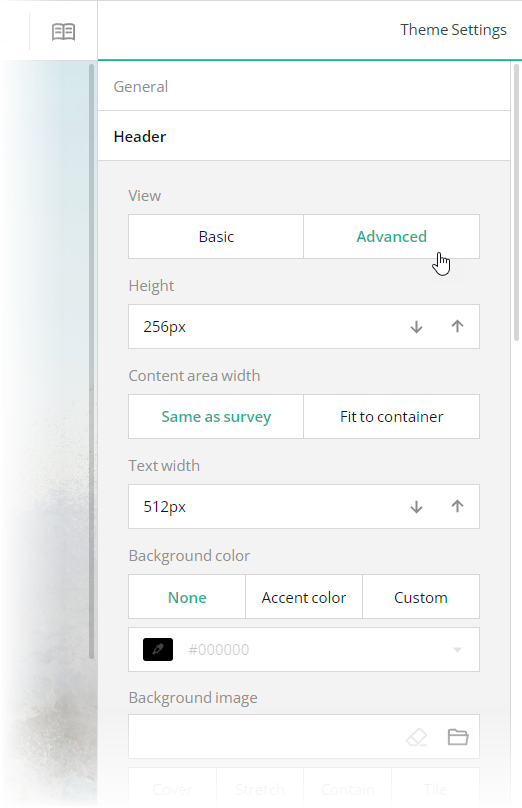The image size is (522, 808).
Task: Set background color to None
Action: 187,597
